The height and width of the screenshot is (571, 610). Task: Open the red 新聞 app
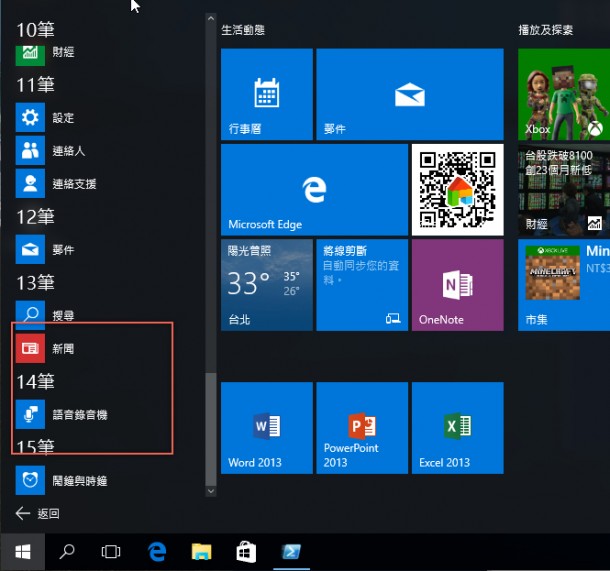45,349
